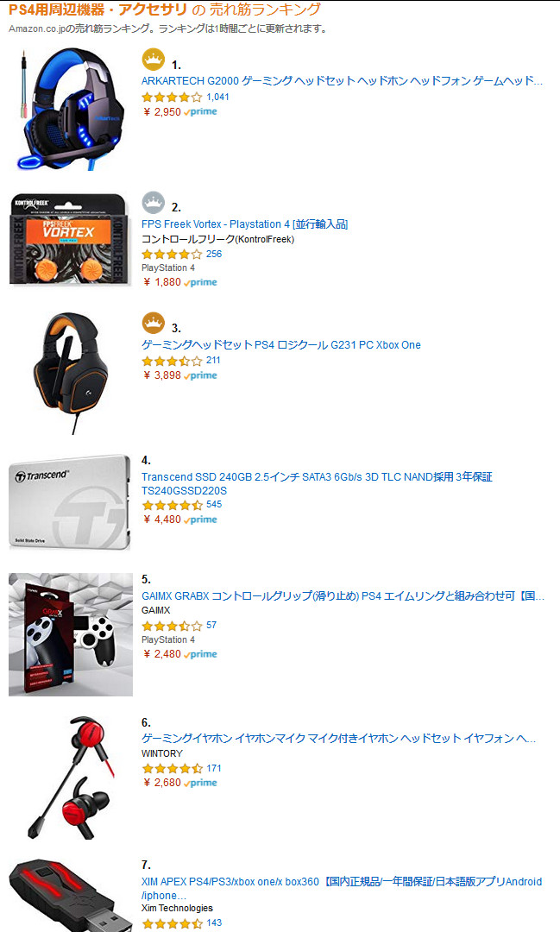Open the Logicool G231 gaming headset link

281,344
